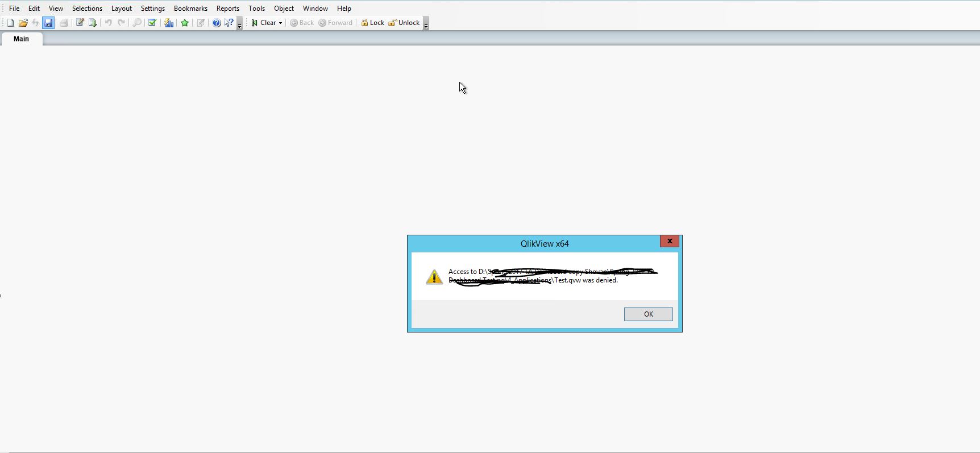Click the warning triangle icon in dialog
This screenshot has height=453, width=980.
click(434, 277)
